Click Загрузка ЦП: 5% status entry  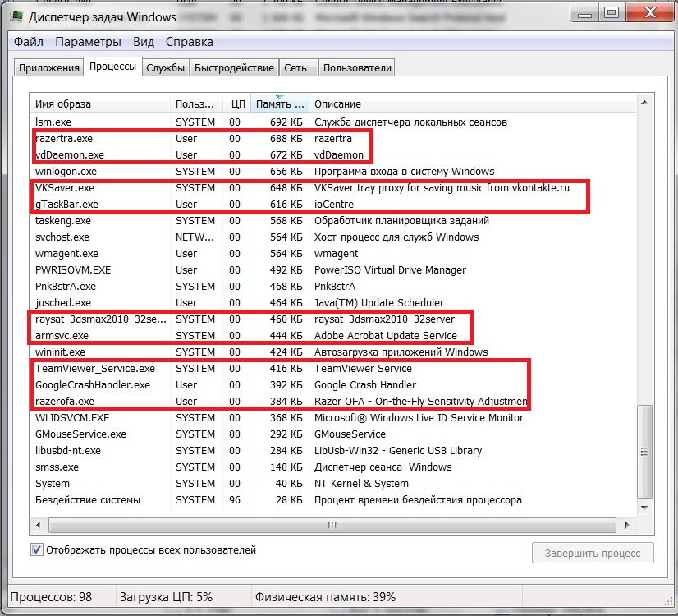tap(166, 597)
